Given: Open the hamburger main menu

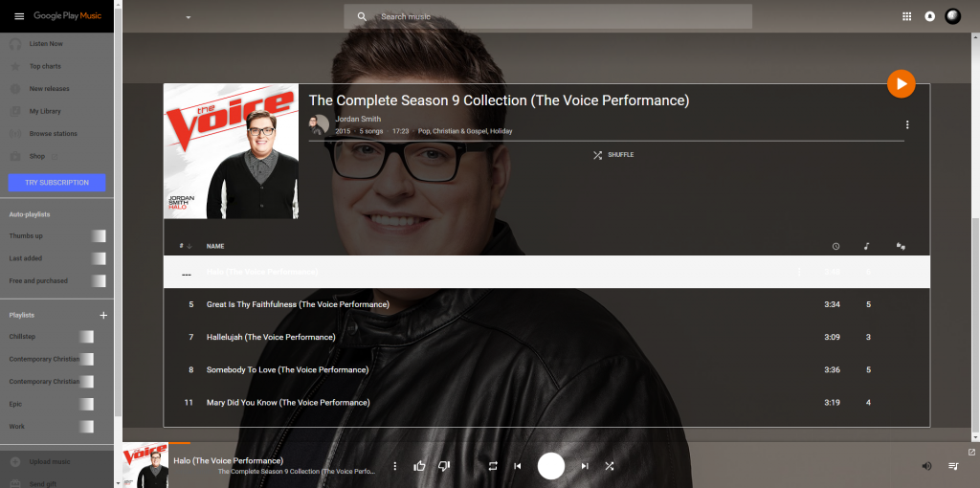Looking at the screenshot, I should click(19, 16).
